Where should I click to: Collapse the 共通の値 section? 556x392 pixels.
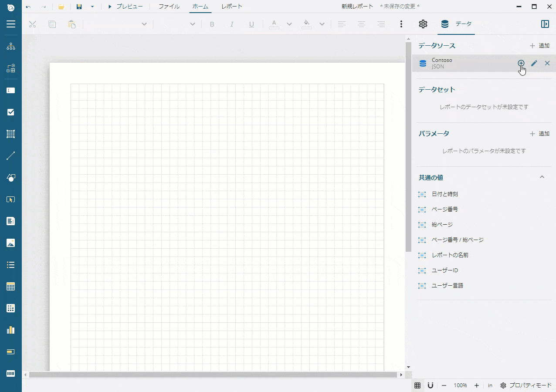[x=542, y=177]
